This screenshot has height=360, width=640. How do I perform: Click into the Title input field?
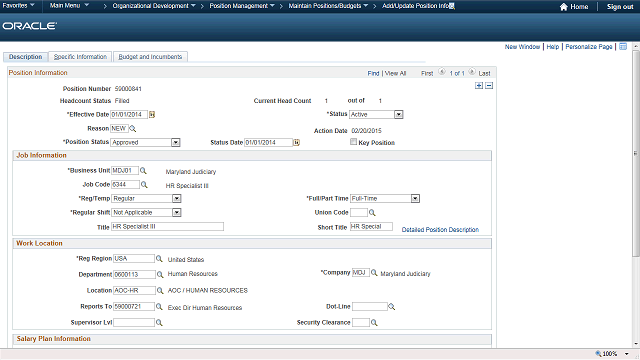tap(167, 227)
